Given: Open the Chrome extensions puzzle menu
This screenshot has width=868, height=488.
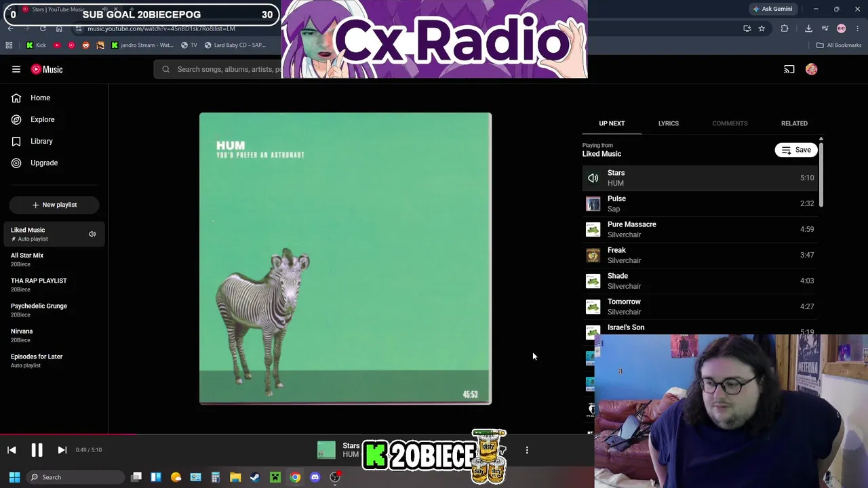Looking at the screenshot, I should pyautogui.click(x=785, y=28).
